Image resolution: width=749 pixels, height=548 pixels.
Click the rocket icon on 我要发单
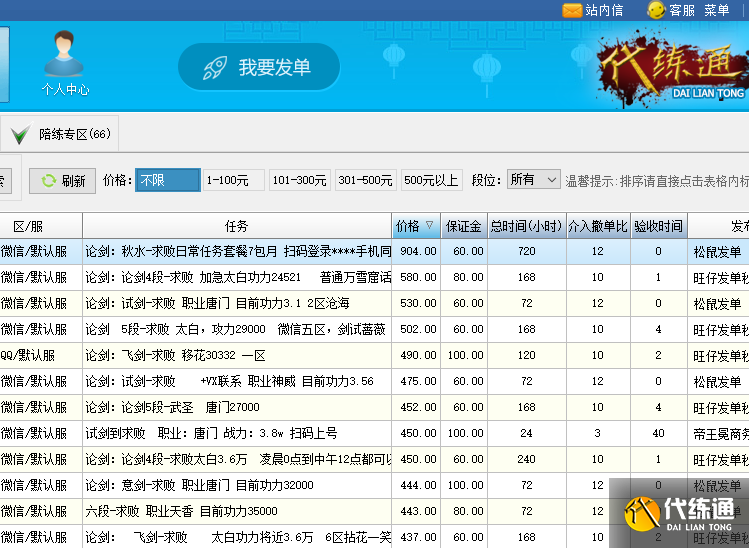tap(215, 67)
